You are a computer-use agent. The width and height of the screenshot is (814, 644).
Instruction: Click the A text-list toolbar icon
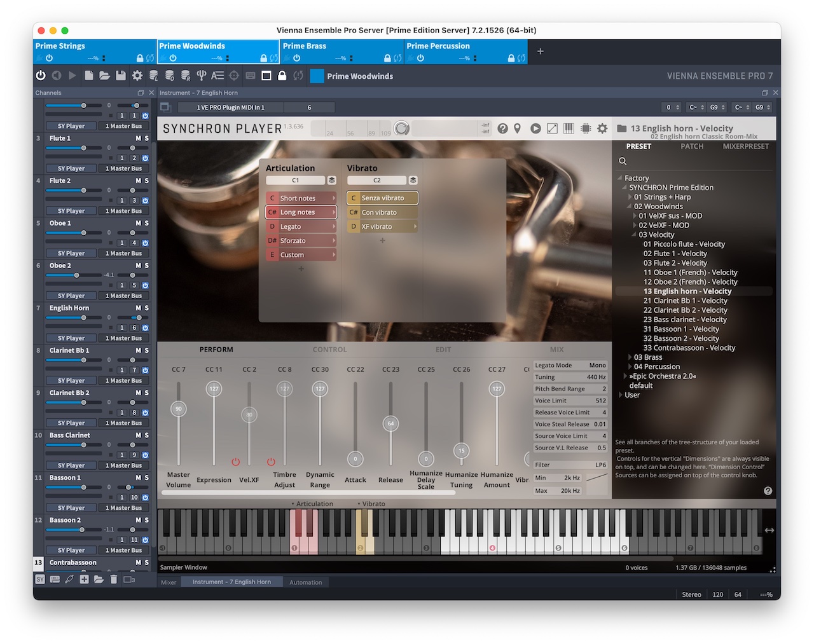(217, 76)
